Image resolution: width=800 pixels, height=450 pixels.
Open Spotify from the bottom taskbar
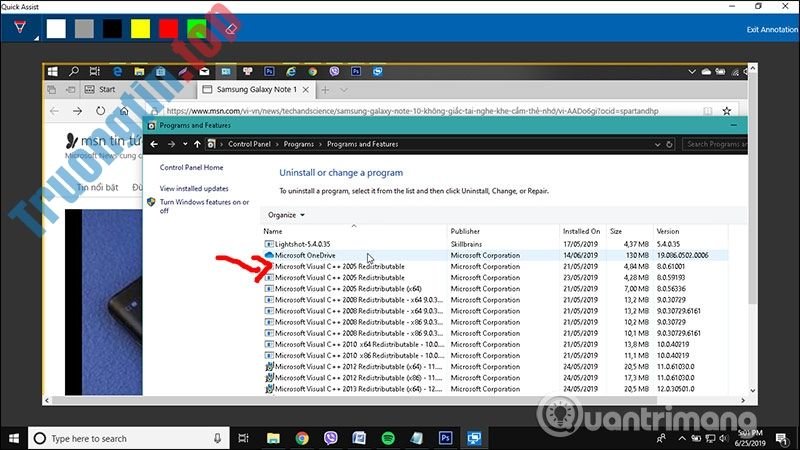pyautogui.click(x=388, y=437)
